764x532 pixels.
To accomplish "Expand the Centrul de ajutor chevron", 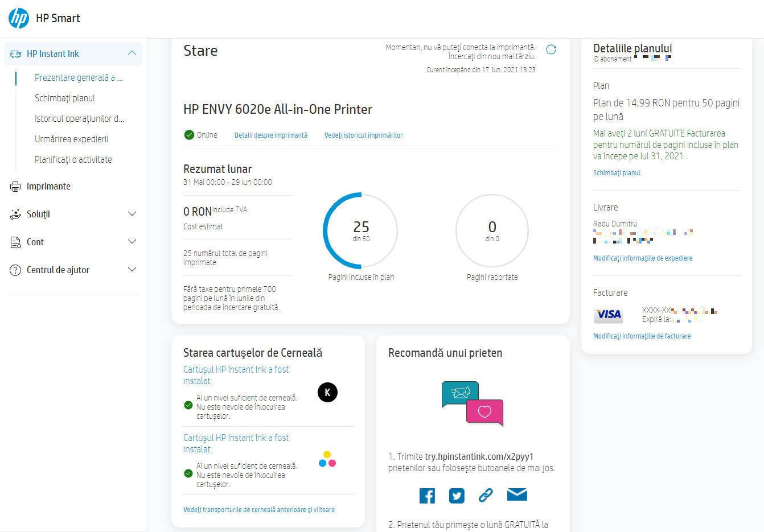I will click(132, 270).
